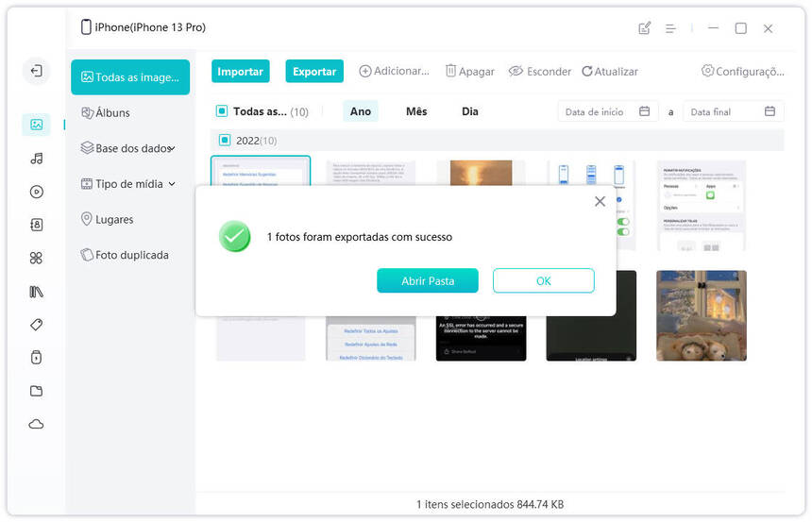Viewport: 812px width, 522px height.
Task: Click the exit device icon in sidebar
Action: click(36, 71)
